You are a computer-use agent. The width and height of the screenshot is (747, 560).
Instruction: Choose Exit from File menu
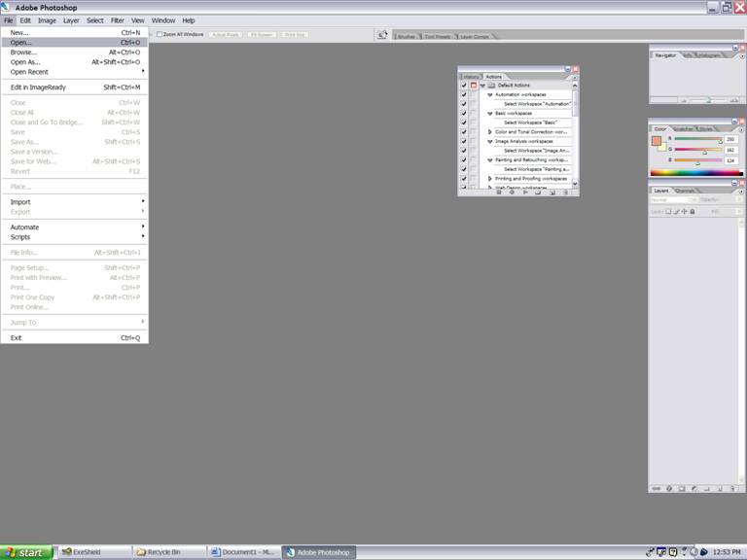pos(74,337)
